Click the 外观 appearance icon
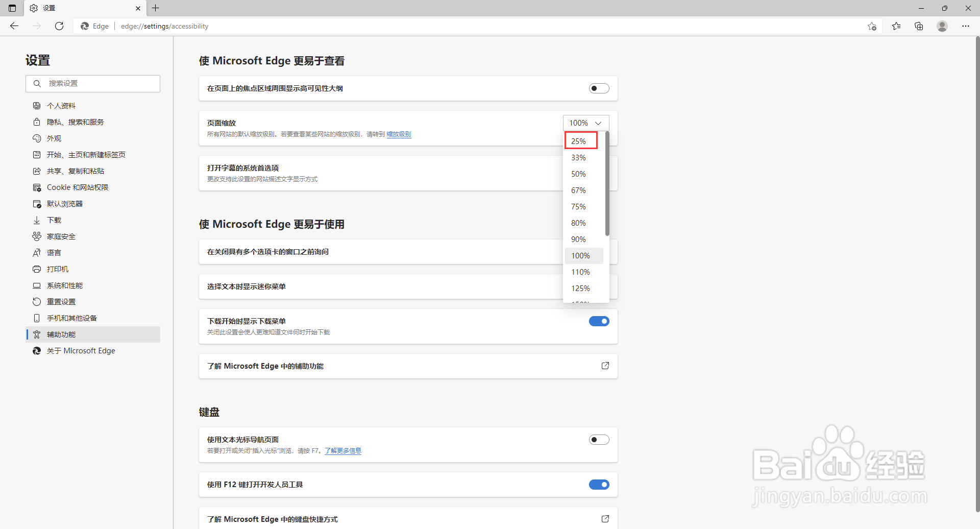980x529 pixels. [37, 138]
